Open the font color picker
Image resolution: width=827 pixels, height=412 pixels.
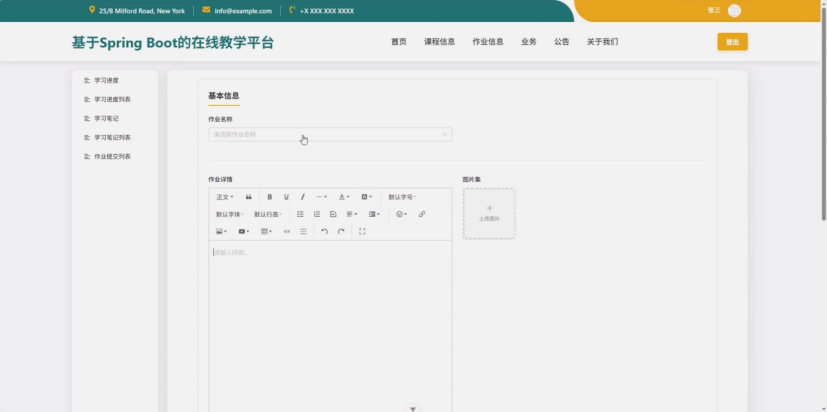[x=344, y=197]
